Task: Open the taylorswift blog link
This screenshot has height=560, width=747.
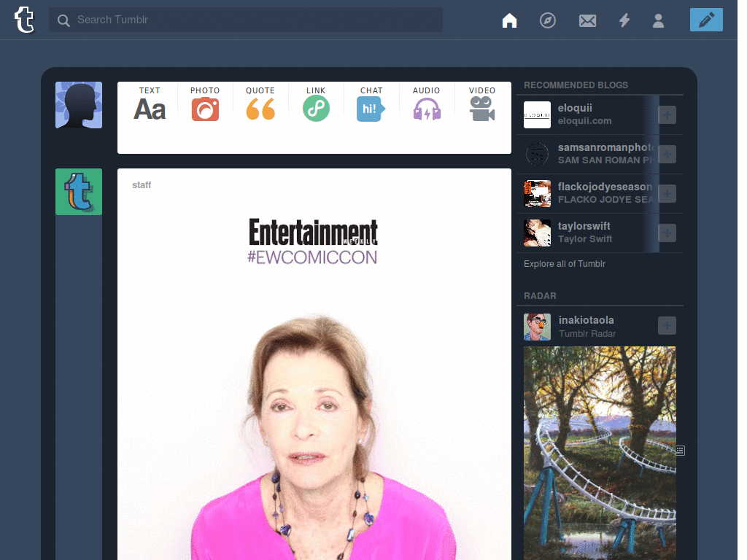Action: click(x=584, y=226)
